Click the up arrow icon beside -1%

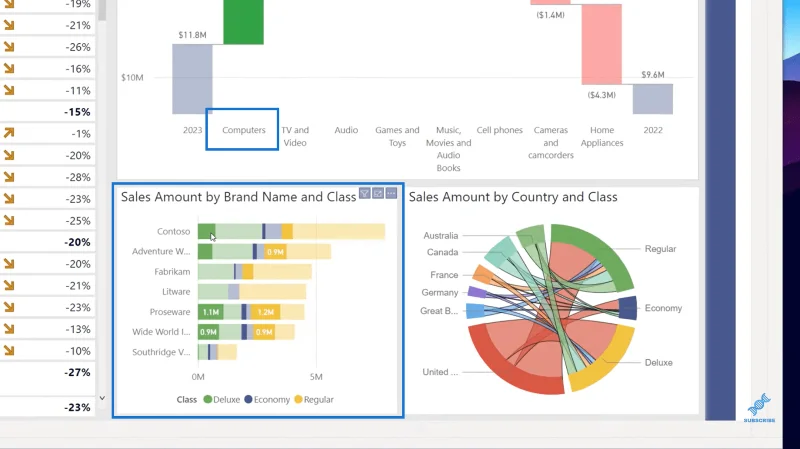[9, 133]
